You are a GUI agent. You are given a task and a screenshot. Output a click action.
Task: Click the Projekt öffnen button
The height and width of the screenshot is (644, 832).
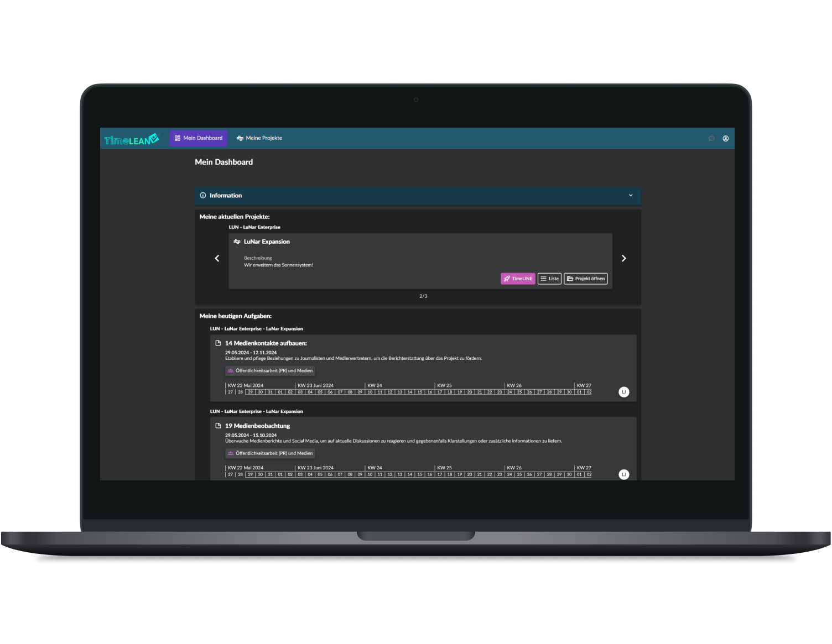[x=586, y=279]
